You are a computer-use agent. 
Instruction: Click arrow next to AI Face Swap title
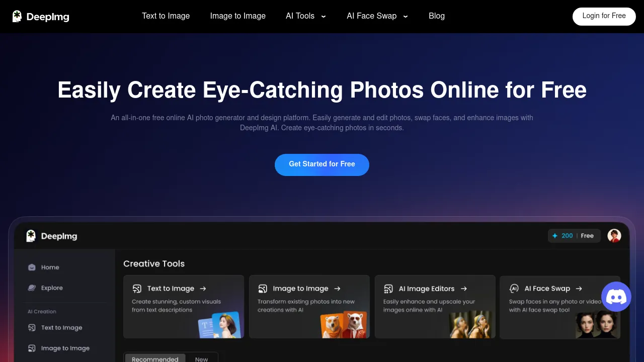[579, 289]
